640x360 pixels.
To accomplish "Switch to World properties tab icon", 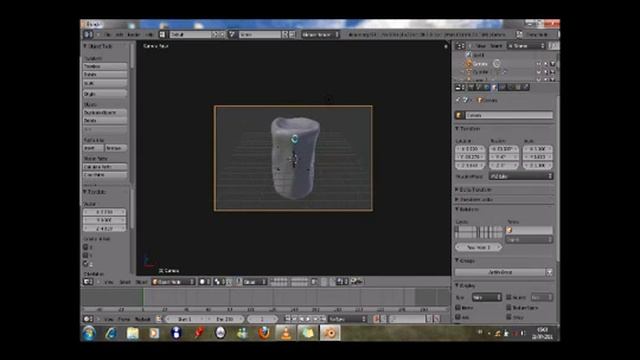I will click(x=487, y=87).
